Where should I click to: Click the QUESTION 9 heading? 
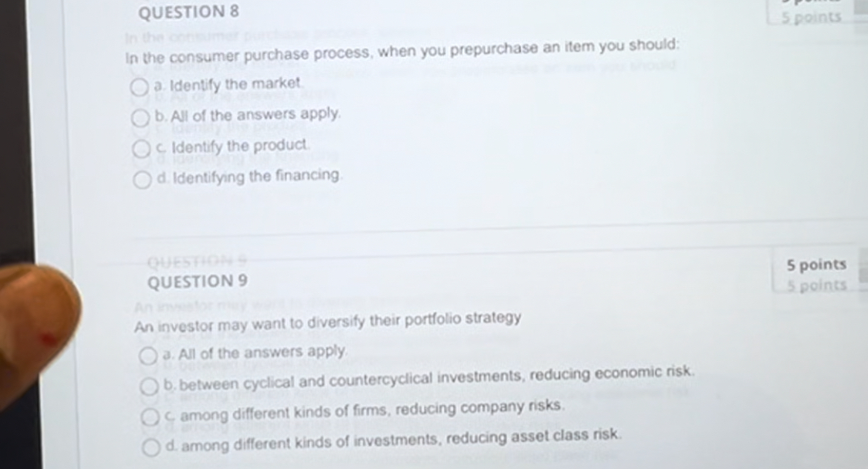(x=197, y=281)
